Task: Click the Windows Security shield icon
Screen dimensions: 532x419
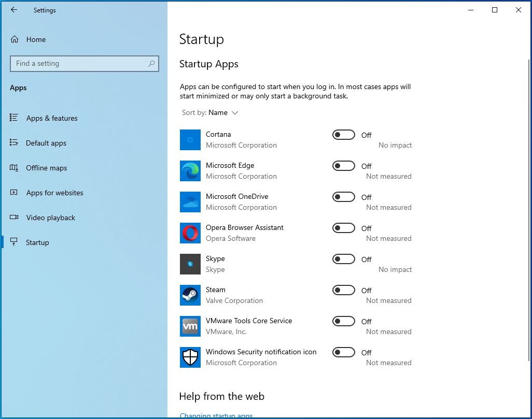Action: 190,357
